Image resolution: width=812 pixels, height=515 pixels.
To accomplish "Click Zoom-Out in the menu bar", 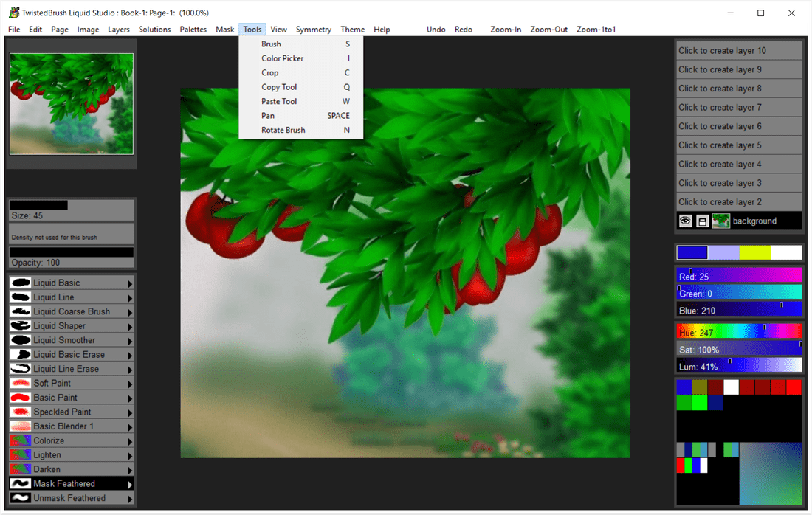I will pyautogui.click(x=549, y=30).
